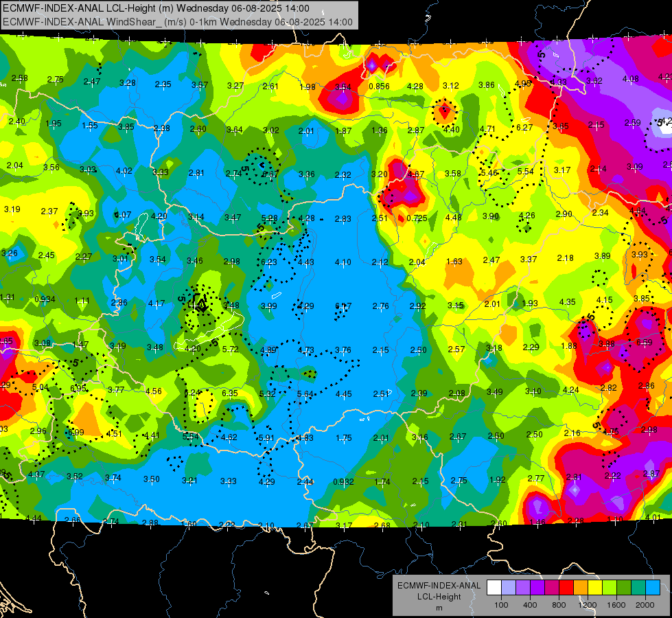Click the legend title ECMWF-INDEX-ANAL
The height and width of the screenshot is (618, 672).
click(439, 586)
